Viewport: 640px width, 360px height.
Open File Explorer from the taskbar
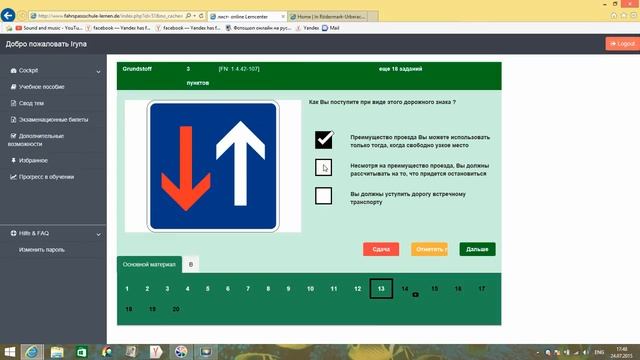[57, 352]
